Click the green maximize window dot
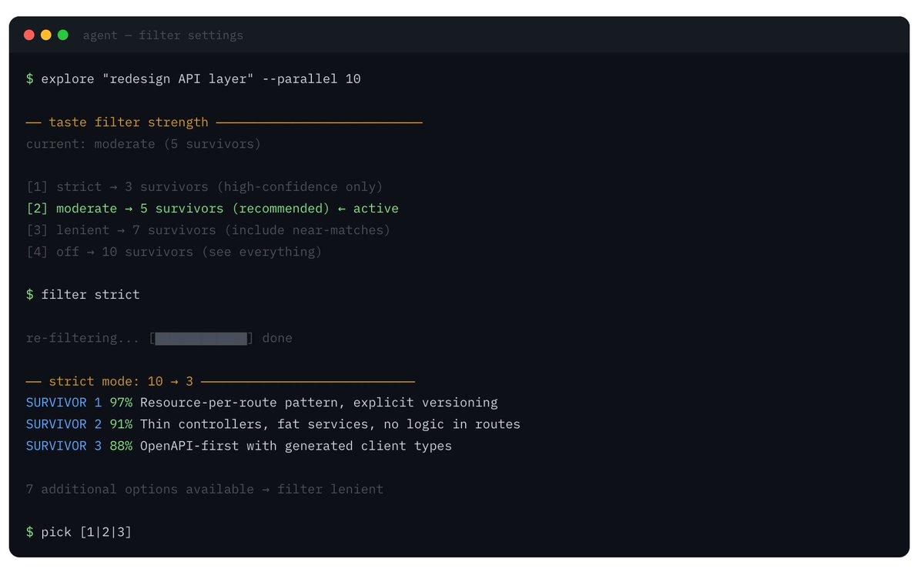The image size is (924, 569). point(63,35)
